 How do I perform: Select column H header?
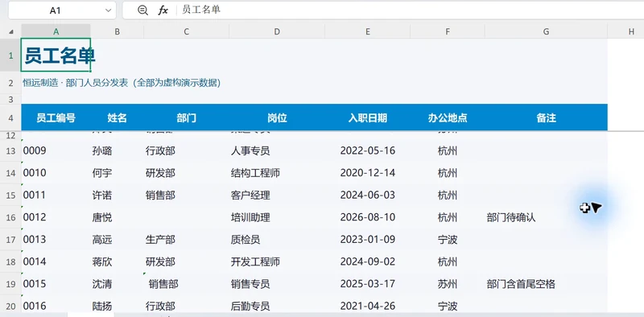625,31
